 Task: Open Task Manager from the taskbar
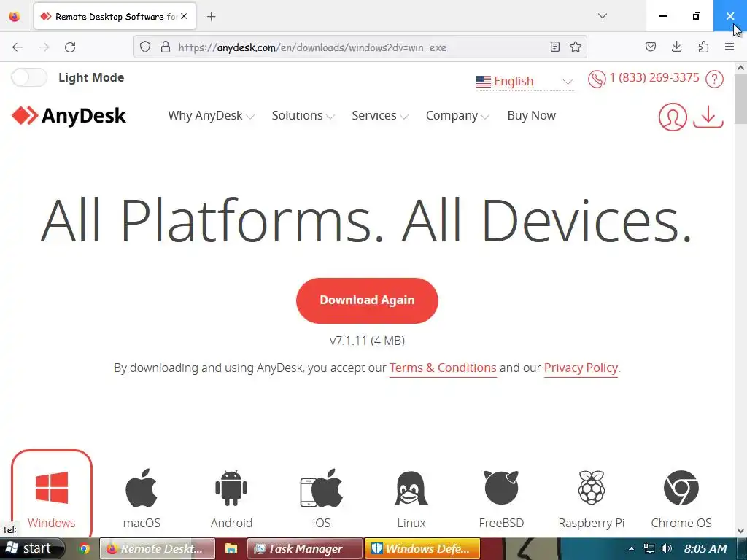pos(305,548)
